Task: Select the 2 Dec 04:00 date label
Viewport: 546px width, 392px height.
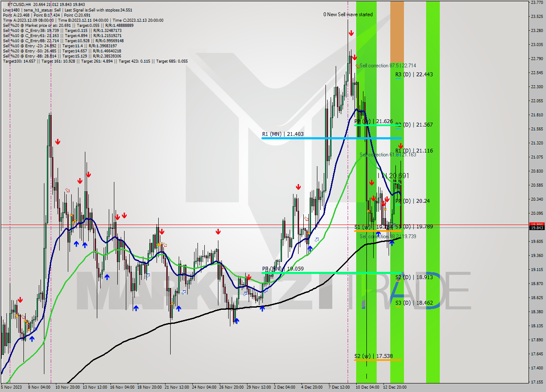Action: 285,387
